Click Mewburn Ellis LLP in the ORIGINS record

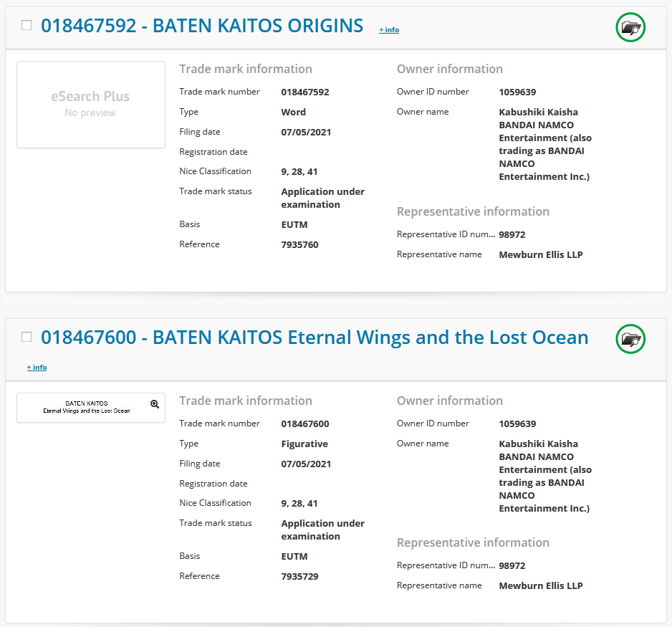pyautogui.click(x=540, y=254)
